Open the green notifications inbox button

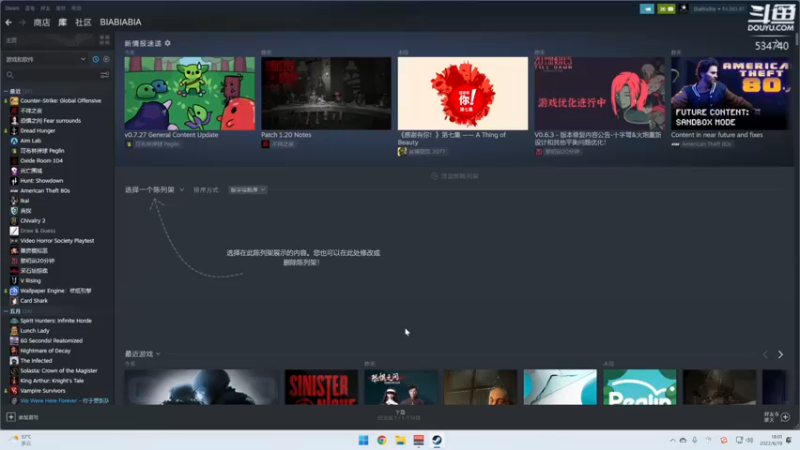pyautogui.click(x=666, y=9)
